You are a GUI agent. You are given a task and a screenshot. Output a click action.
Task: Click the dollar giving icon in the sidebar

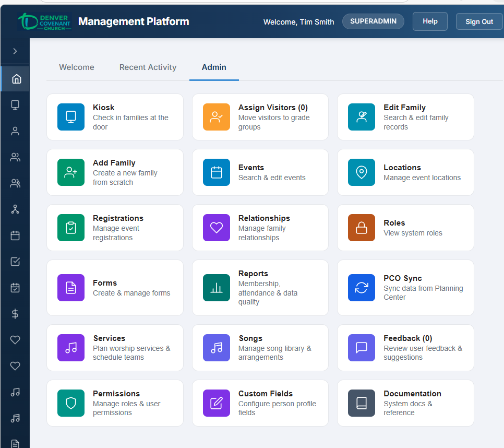click(x=15, y=313)
